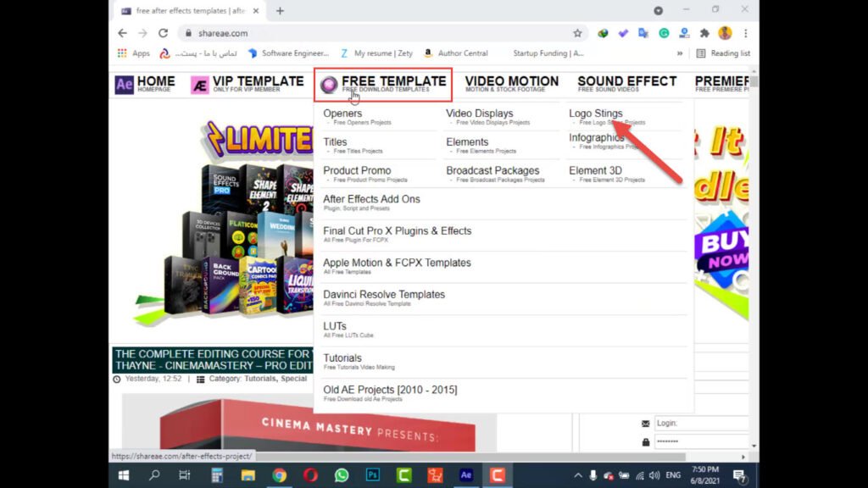Close the free after effects templates tab
Image resolution: width=868 pixels, height=488 pixels.
pyautogui.click(x=256, y=10)
